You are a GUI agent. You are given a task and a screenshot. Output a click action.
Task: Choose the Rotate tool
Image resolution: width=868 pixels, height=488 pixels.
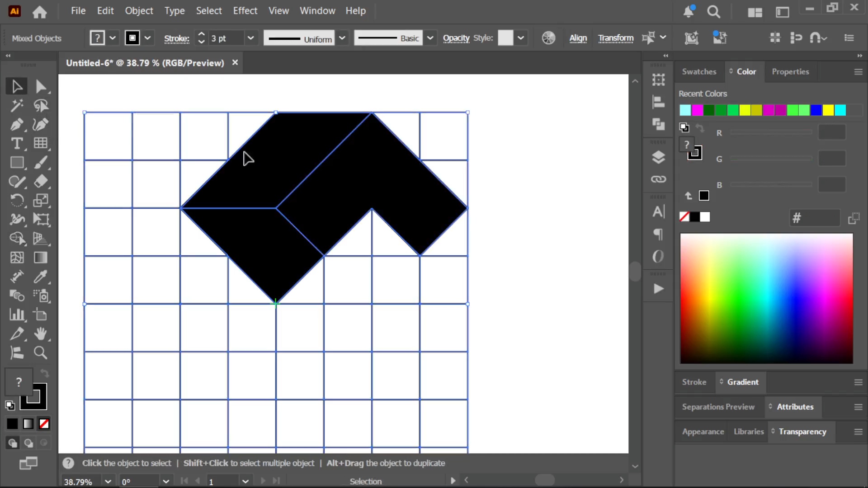click(x=17, y=201)
